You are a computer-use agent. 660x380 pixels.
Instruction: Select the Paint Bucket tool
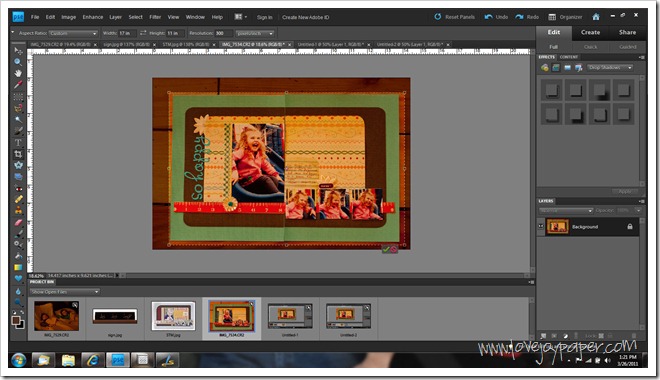click(18, 256)
